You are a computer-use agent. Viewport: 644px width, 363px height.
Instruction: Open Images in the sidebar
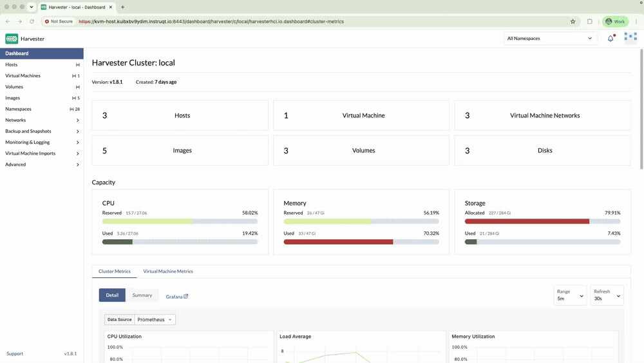pos(42,98)
